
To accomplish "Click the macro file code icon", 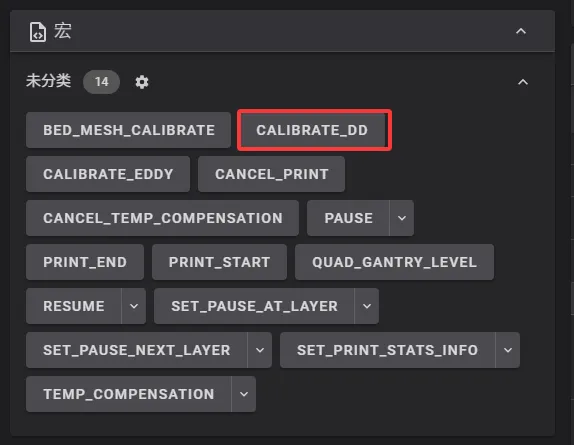I will pos(38,32).
